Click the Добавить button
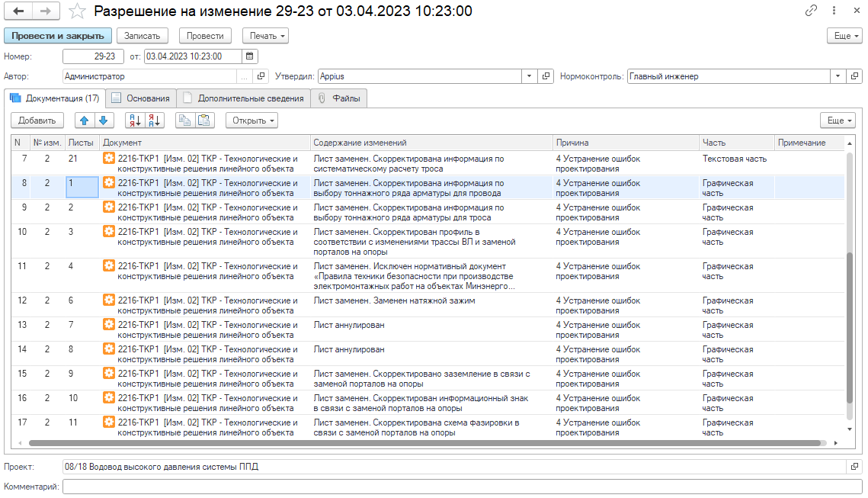This screenshot has height=498, width=868. click(37, 120)
